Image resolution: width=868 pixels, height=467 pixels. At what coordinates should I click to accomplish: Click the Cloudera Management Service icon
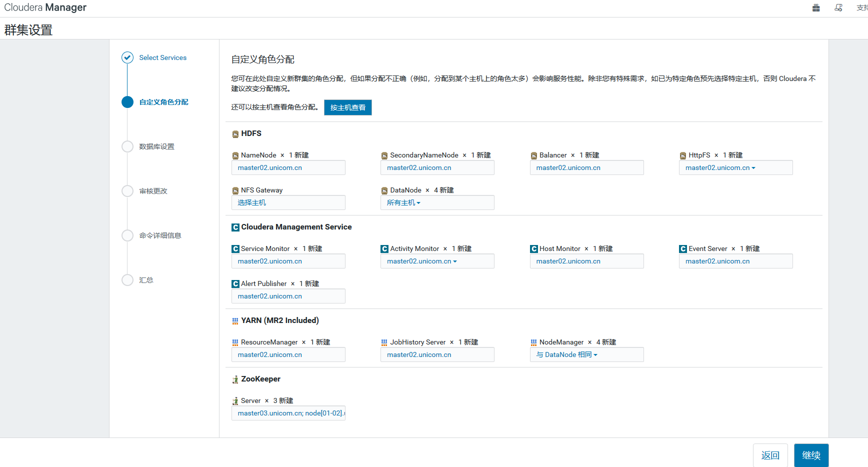[x=235, y=227]
